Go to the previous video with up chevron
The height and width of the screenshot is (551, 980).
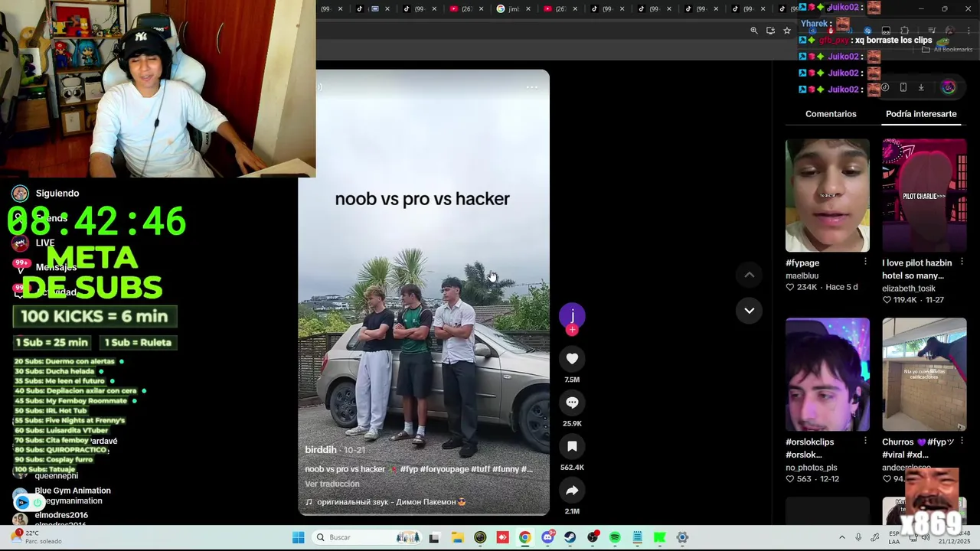[x=750, y=275]
